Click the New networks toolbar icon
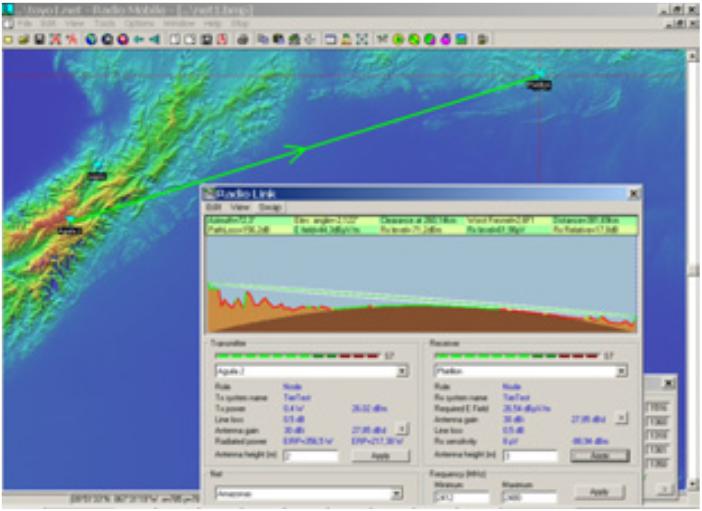Screen dimensions: 702x511 pos(8,39)
